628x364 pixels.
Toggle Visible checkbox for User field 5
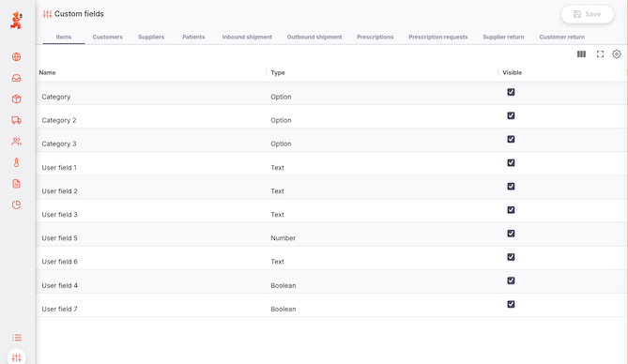[x=511, y=234]
